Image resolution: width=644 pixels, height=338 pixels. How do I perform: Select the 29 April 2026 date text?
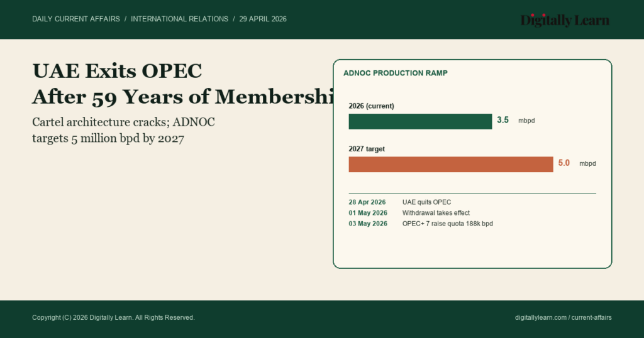click(263, 19)
